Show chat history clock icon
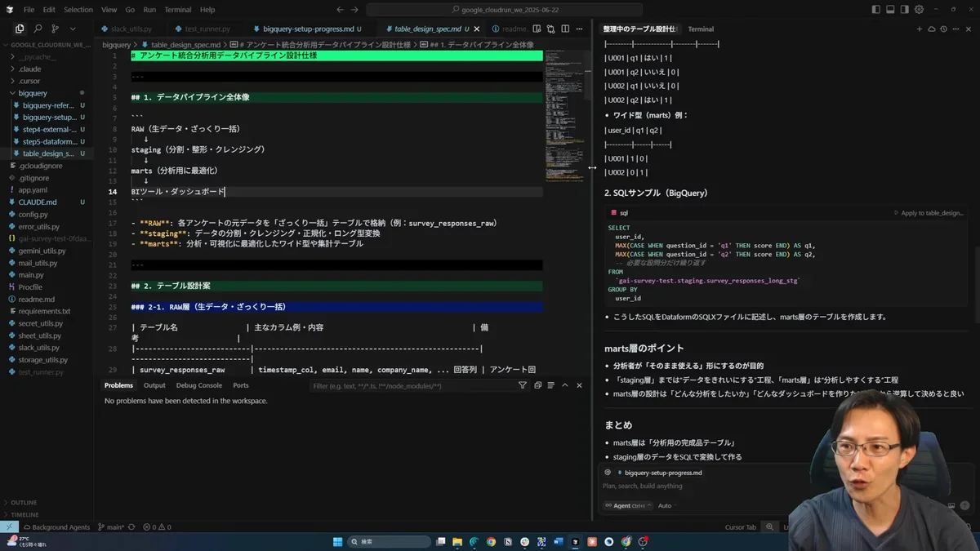The height and width of the screenshot is (551, 980). click(x=943, y=29)
